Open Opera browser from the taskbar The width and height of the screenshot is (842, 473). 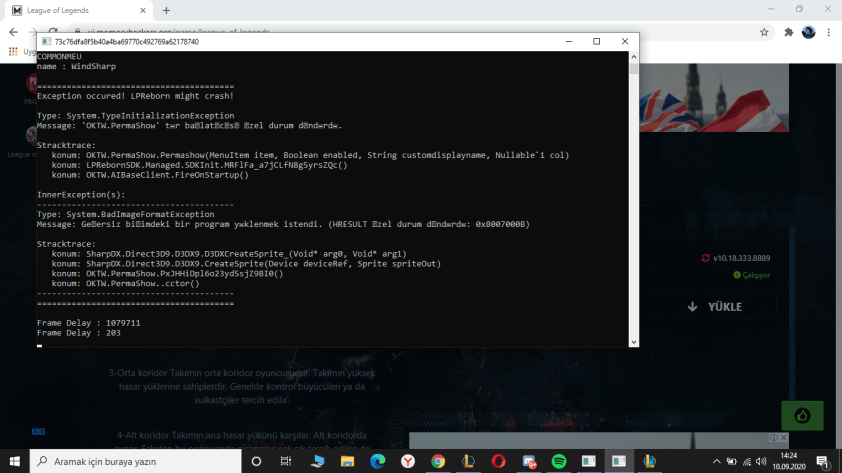[x=498, y=461]
